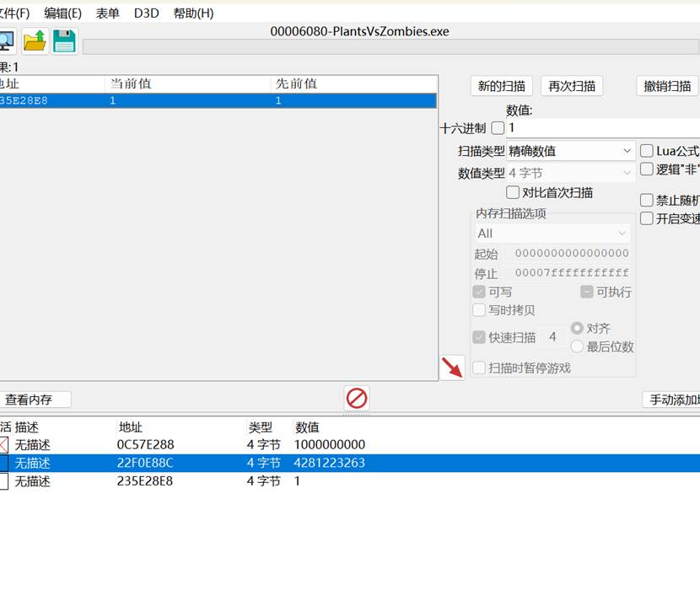
Task: Click the 起始 start address field
Action: tap(567, 253)
